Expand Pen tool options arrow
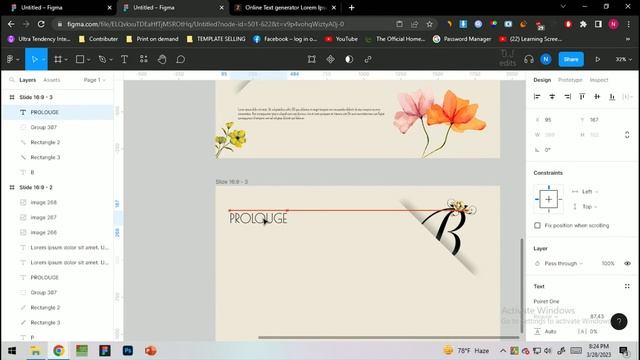 (x=111, y=60)
